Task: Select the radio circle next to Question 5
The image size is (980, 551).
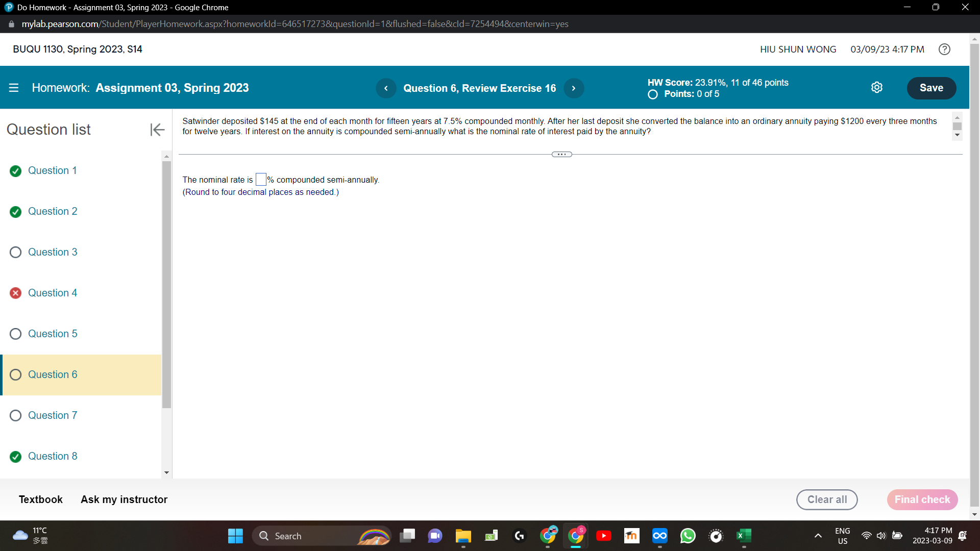Action: pyautogui.click(x=15, y=334)
